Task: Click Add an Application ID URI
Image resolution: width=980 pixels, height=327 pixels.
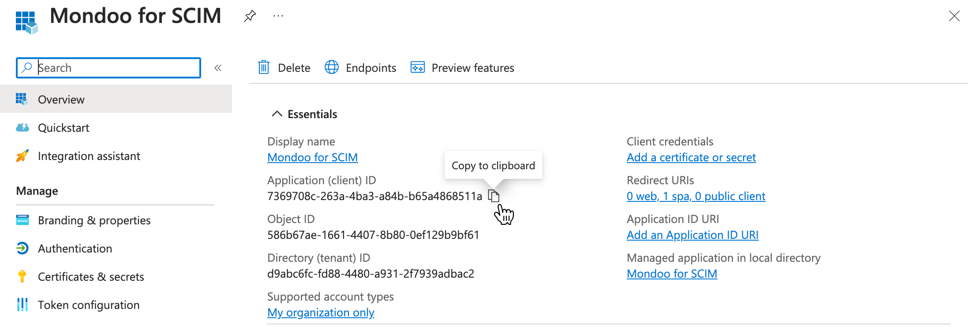Action: click(692, 235)
